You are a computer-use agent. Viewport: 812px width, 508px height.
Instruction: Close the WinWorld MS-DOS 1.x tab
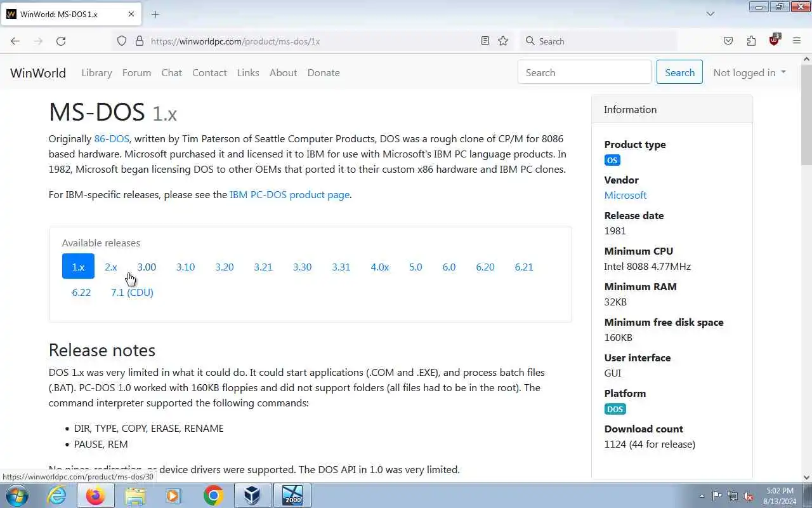130,14
